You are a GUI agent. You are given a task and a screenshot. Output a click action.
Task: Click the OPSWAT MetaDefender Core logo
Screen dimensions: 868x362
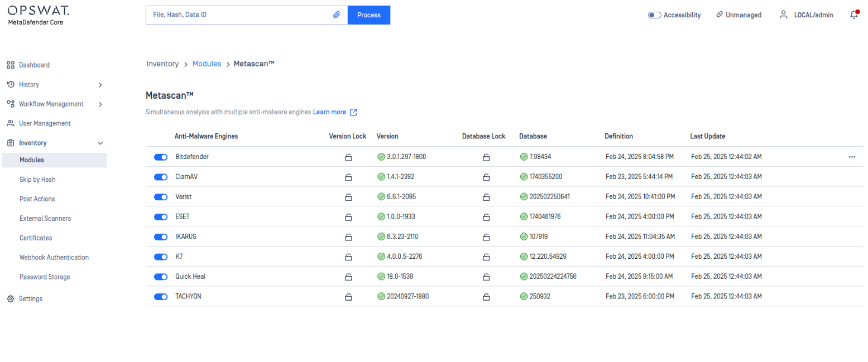tap(39, 16)
